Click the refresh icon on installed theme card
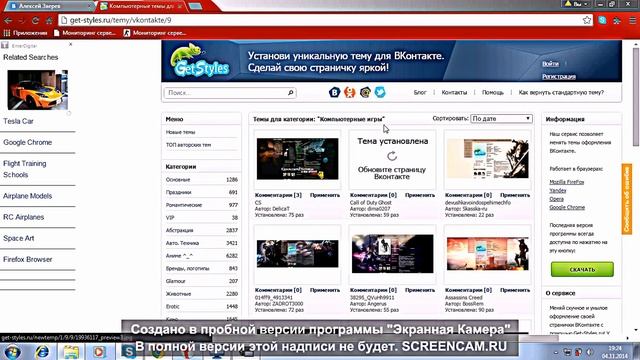This screenshot has width=640, height=360. click(x=392, y=156)
